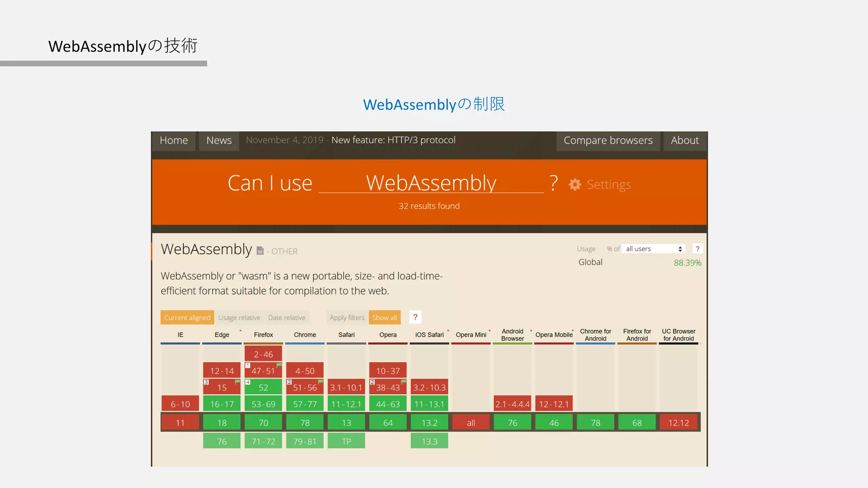The image size is (868, 488).
Task: Click the iOS Safari 3.2-10.3 cell
Action: 429,387
